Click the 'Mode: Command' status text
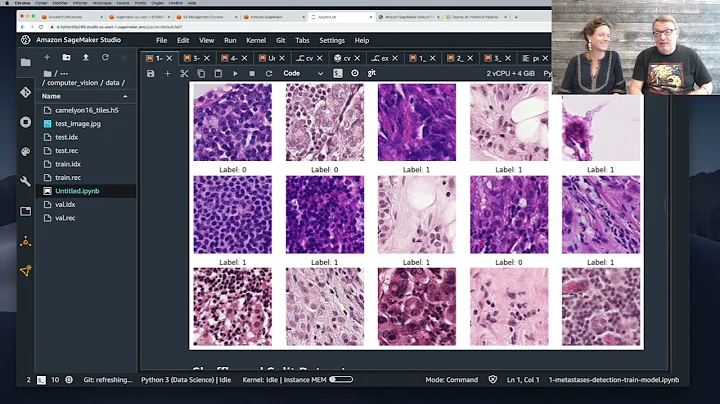 tap(451, 380)
